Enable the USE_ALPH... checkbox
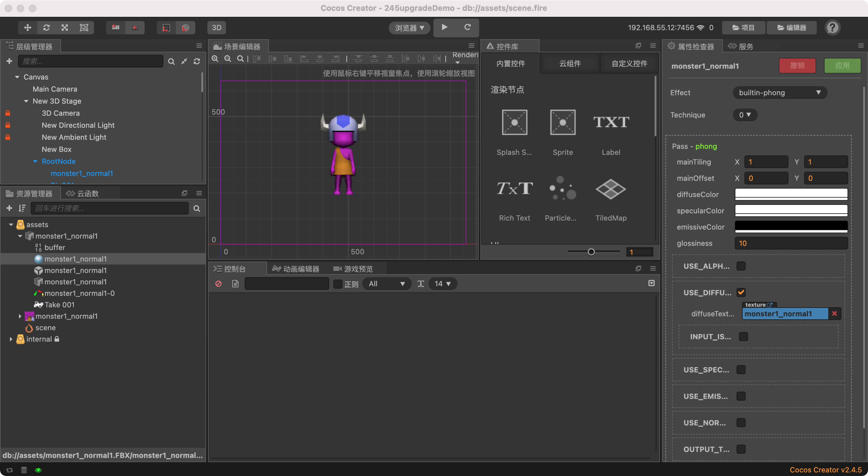868x476 pixels. (x=741, y=266)
